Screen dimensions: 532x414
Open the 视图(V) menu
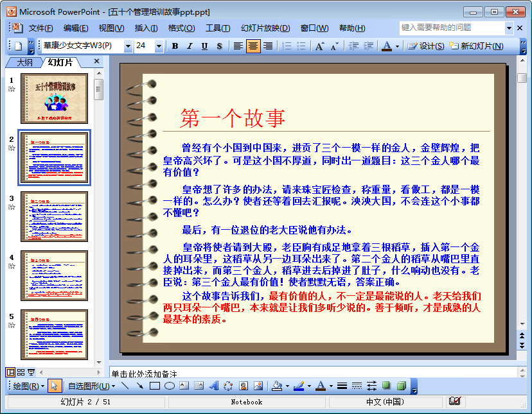click(x=111, y=28)
